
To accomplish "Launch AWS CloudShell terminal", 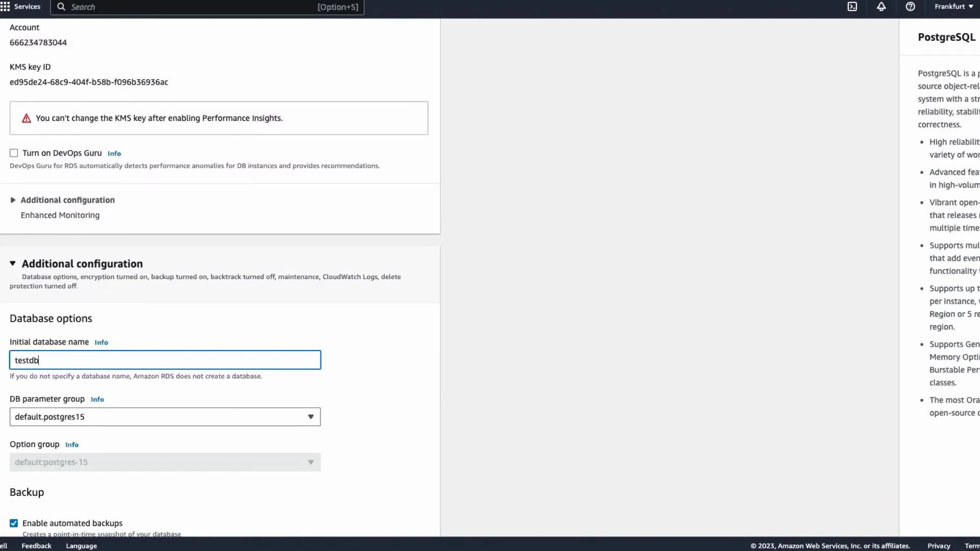I will [x=852, y=7].
